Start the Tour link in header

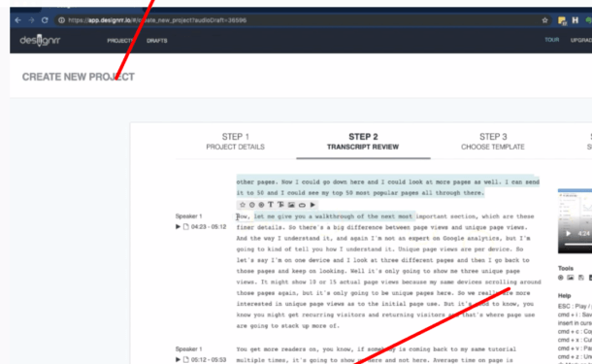point(551,40)
